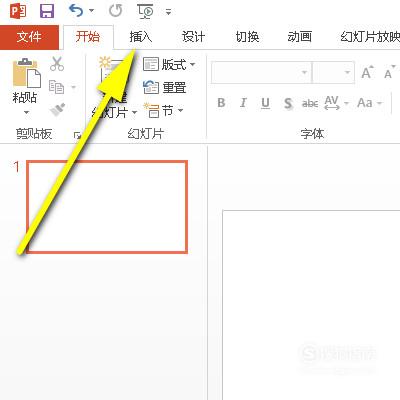Open the 节 section dropdown
The height and width of the screenshot is (400, 400).
163,110
